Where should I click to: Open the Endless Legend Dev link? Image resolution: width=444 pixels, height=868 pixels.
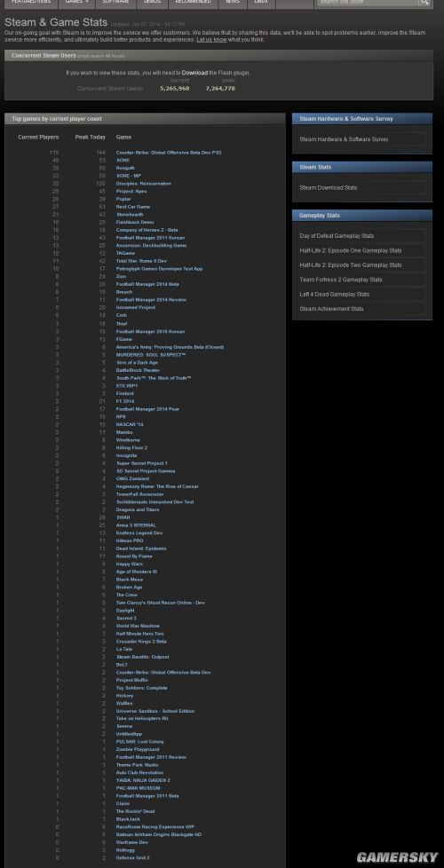[139, 533]
